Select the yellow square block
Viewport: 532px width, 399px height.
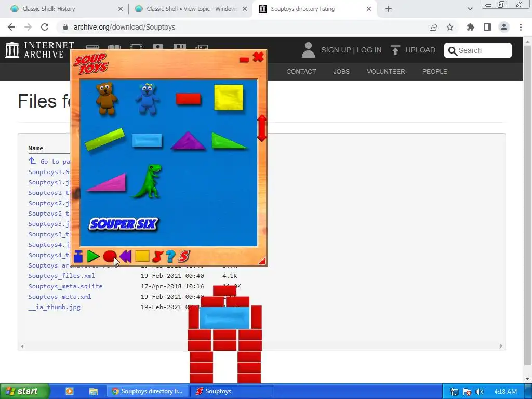[229, 98]
